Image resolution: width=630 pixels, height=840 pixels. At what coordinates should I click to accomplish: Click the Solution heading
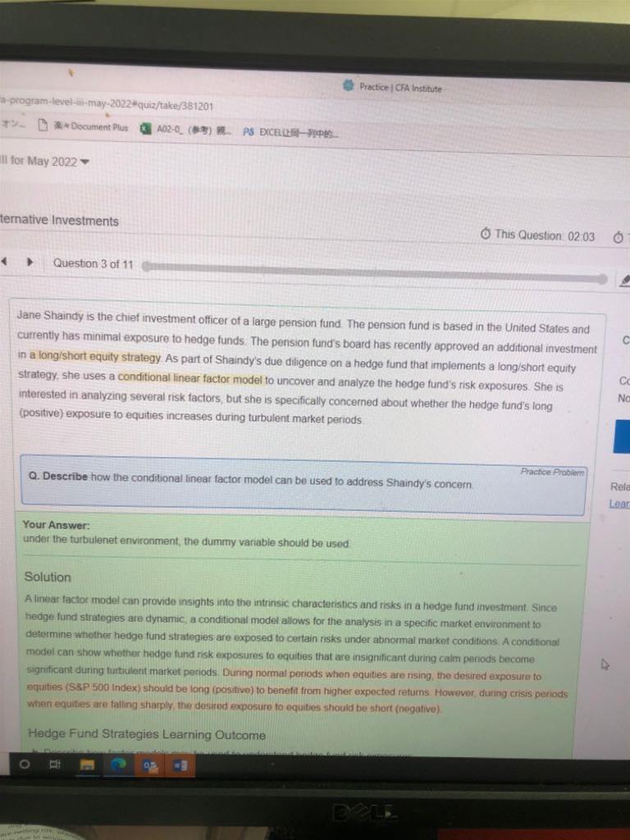point(47,577)
